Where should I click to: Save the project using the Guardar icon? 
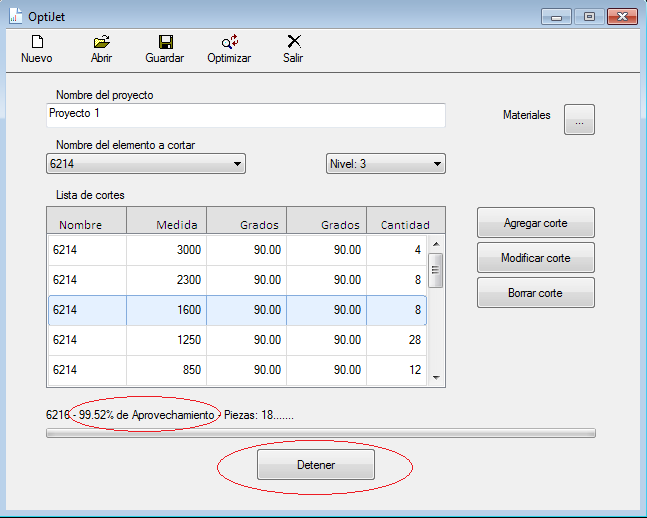tap(165, 42)
